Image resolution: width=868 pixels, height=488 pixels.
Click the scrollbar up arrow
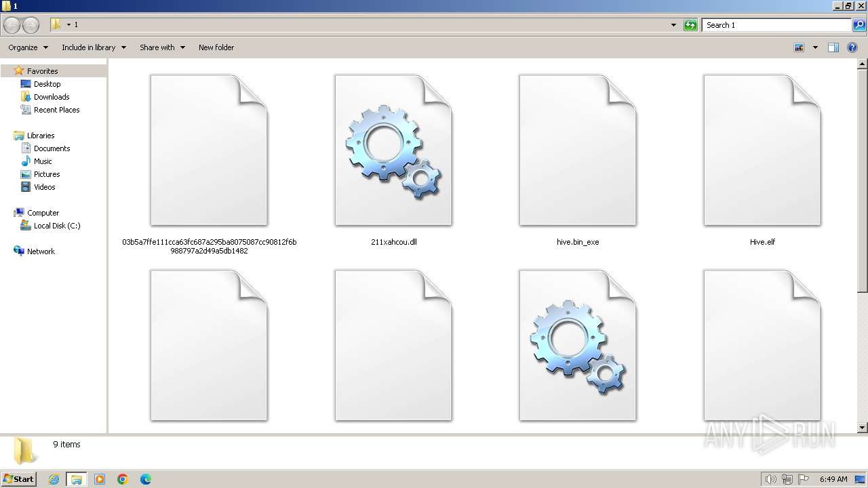click(863, 64)
